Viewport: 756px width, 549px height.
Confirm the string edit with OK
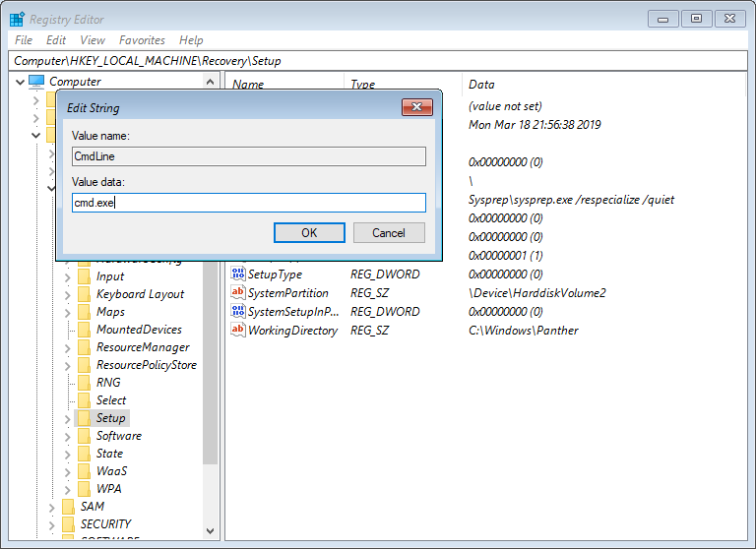pyautogui.click(x=309, y=233)
